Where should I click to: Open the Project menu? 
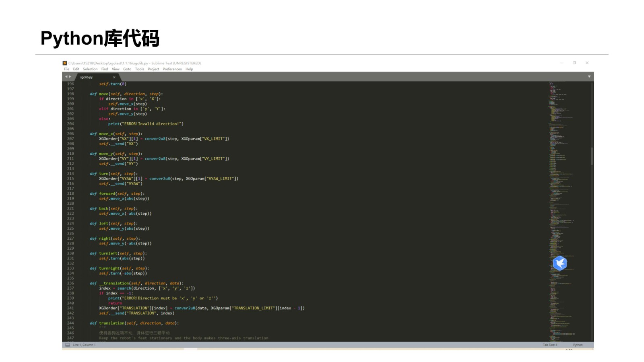(153, 69)
